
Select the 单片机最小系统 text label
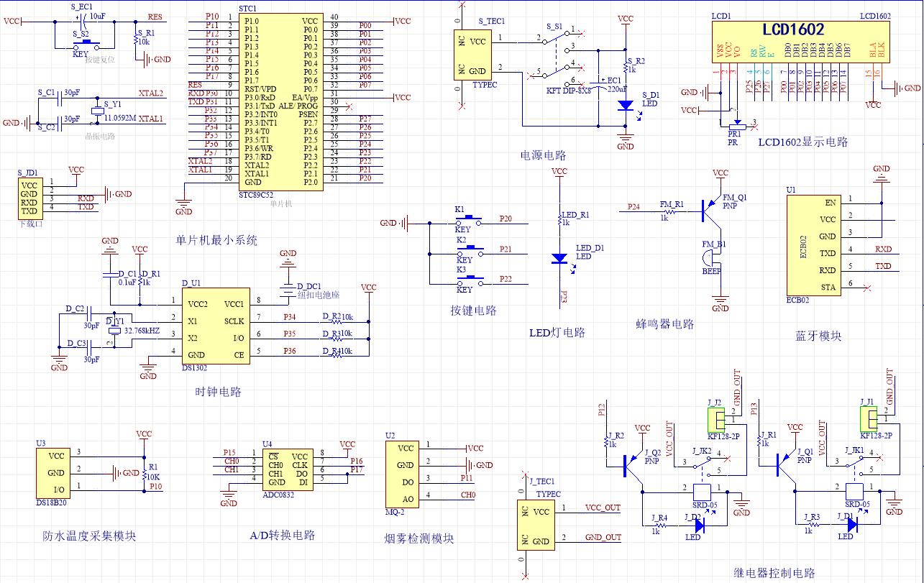pos(216,241)
